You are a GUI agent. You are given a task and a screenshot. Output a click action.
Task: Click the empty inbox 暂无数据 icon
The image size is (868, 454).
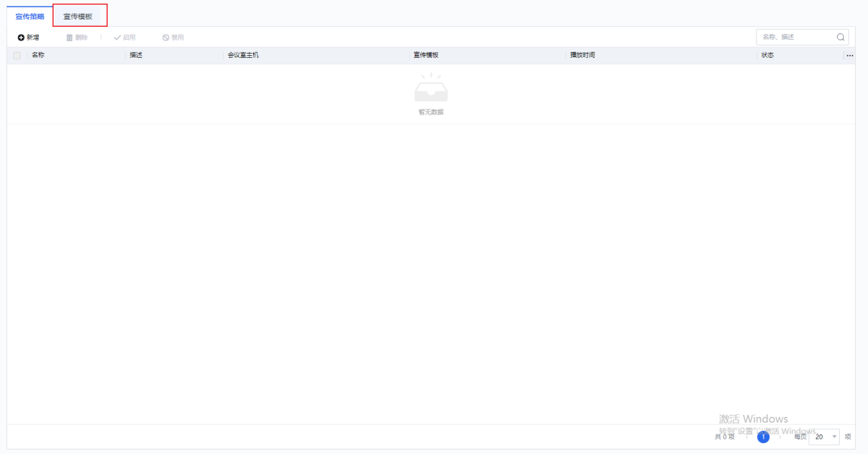click(431, 88)
